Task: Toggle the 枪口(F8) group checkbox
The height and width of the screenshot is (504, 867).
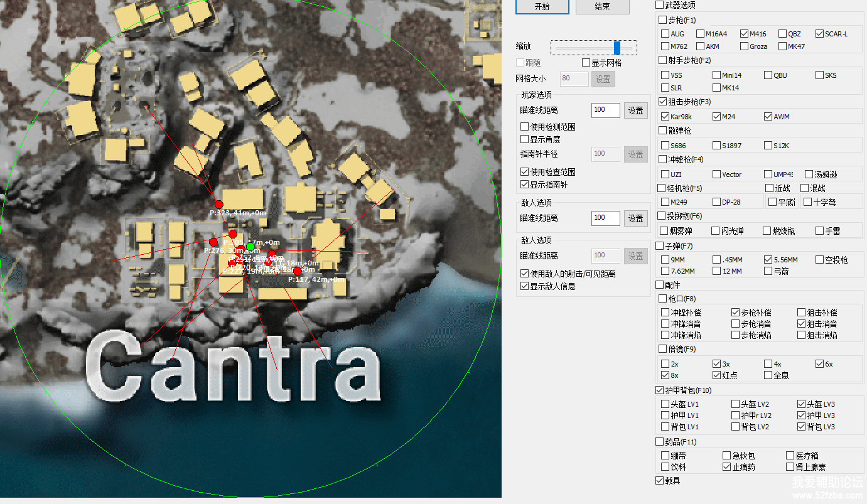Action: click(662, 299)
